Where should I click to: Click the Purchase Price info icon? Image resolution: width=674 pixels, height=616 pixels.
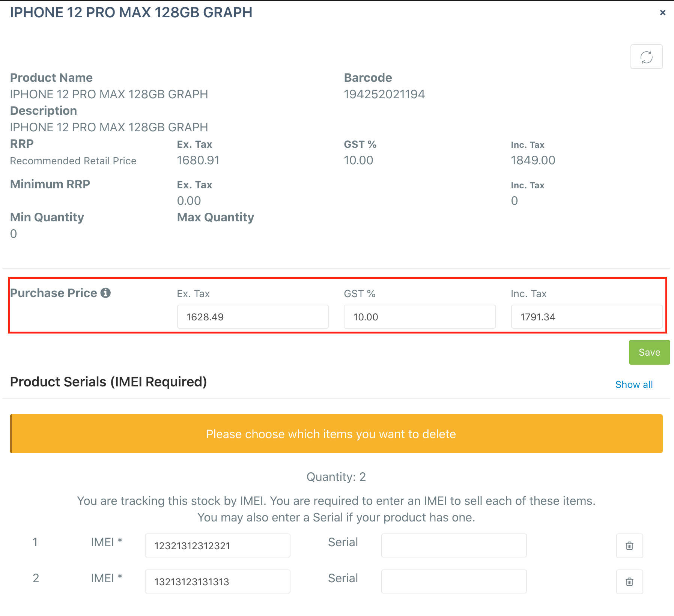pyautogui.click(x=105, y=293)
